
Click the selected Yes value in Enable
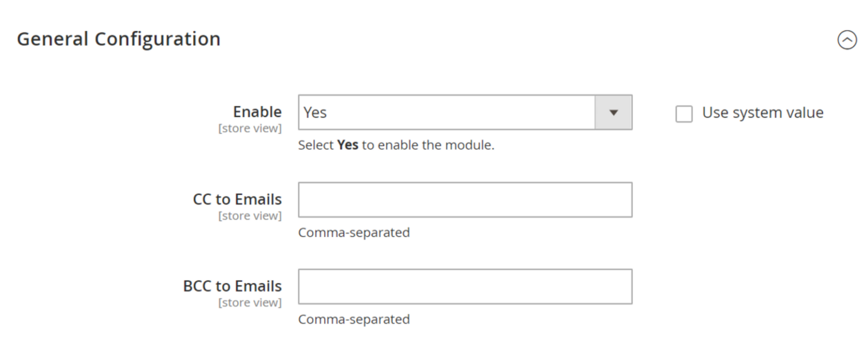point(316,113)
